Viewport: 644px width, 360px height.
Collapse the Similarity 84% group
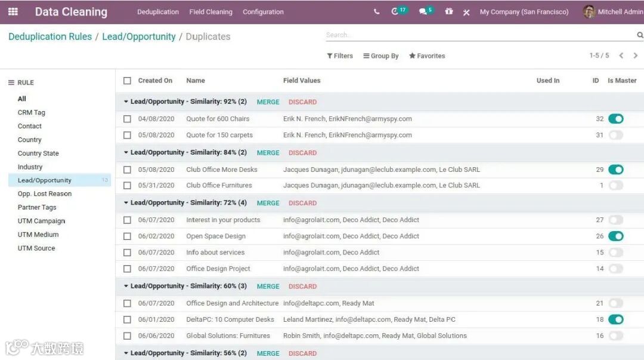pyautogui.click(x=126, y=152)
